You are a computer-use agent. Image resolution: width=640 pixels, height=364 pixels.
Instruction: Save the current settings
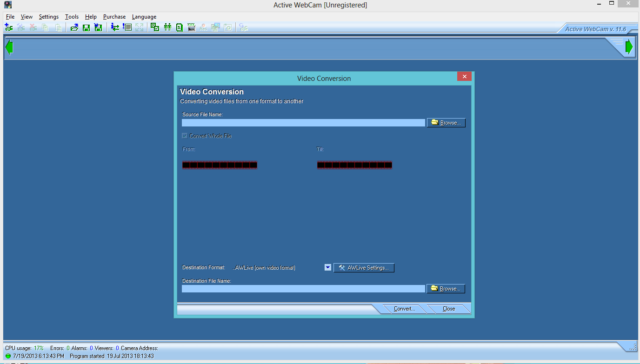pos(86,27)
